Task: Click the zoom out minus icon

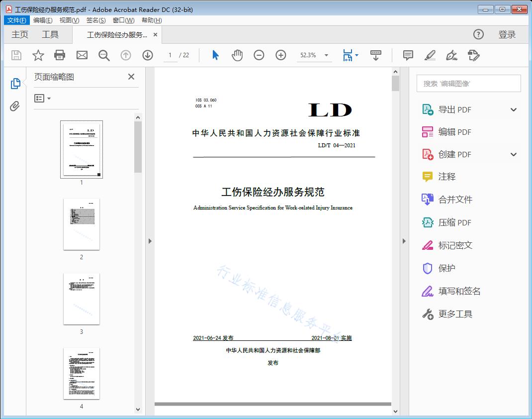Action: [x=259, y=55]
